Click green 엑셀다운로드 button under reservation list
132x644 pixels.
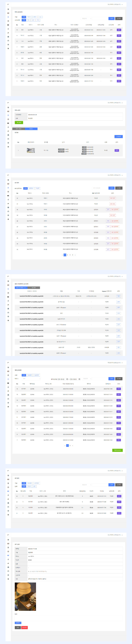[117, 450]
